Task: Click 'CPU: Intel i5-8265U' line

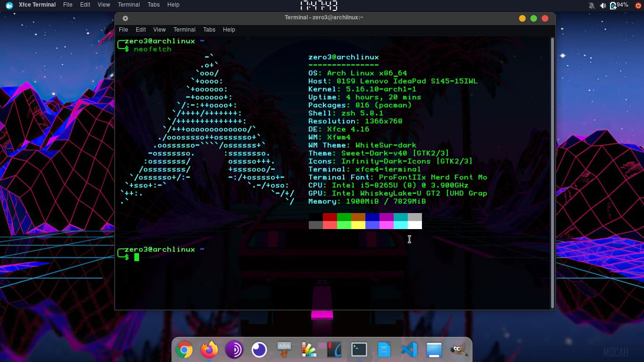Action: pyautogui.click(x=388, y=185)
